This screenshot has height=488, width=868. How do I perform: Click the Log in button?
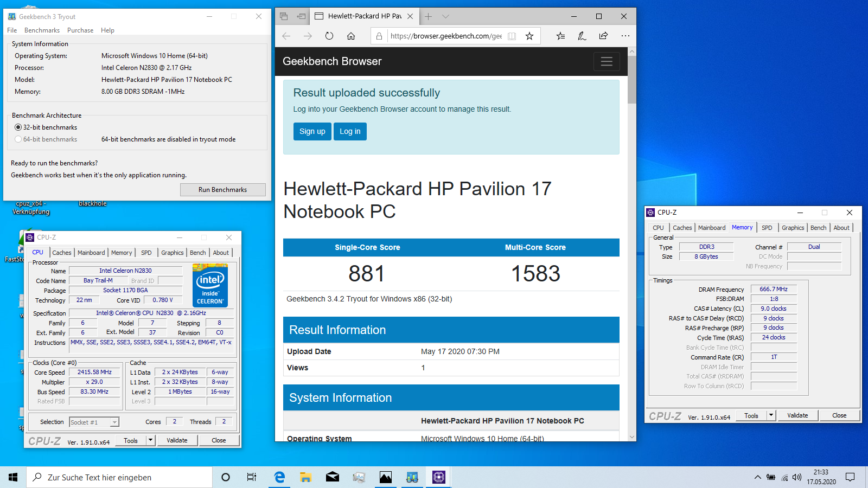pos(350,131)
